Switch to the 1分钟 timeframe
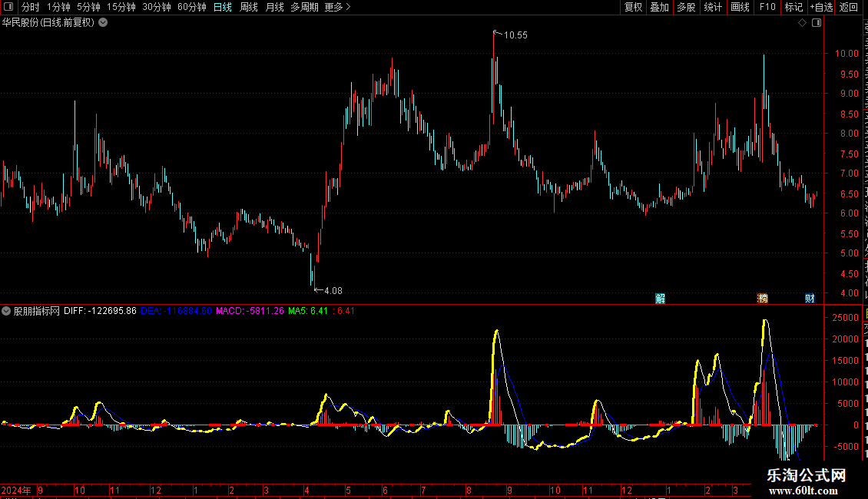This screenshot has height=499, width=868. click(x=58, y=7)
